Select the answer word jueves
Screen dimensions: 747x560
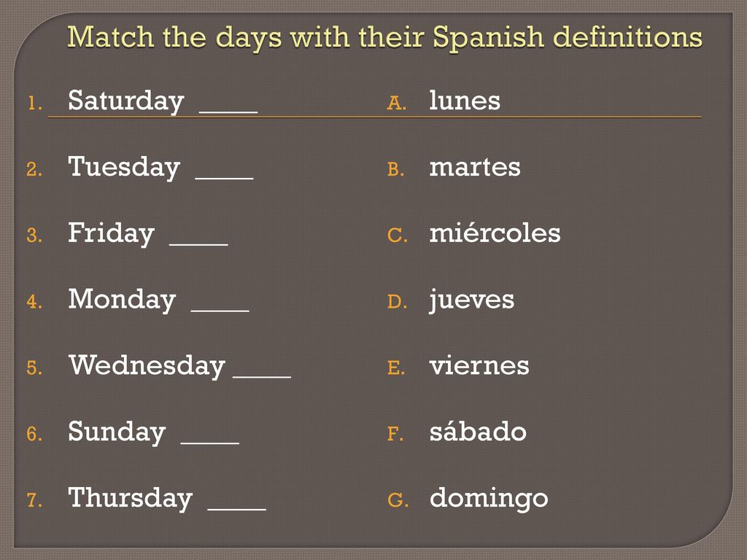[x=472, y=300]
